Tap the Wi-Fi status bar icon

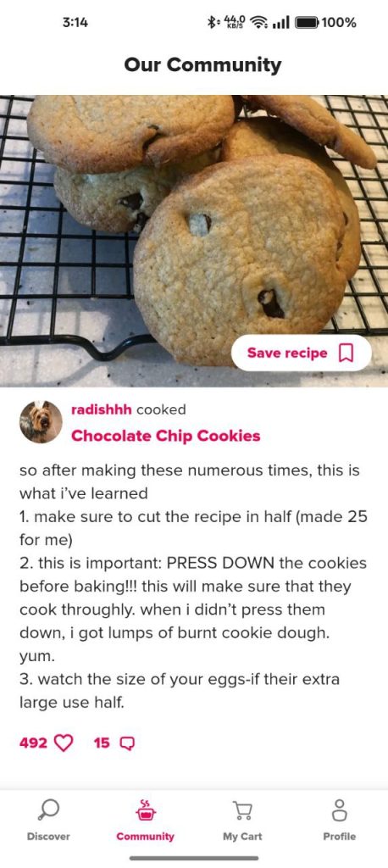pyautogui.click(x=258, y=23)
